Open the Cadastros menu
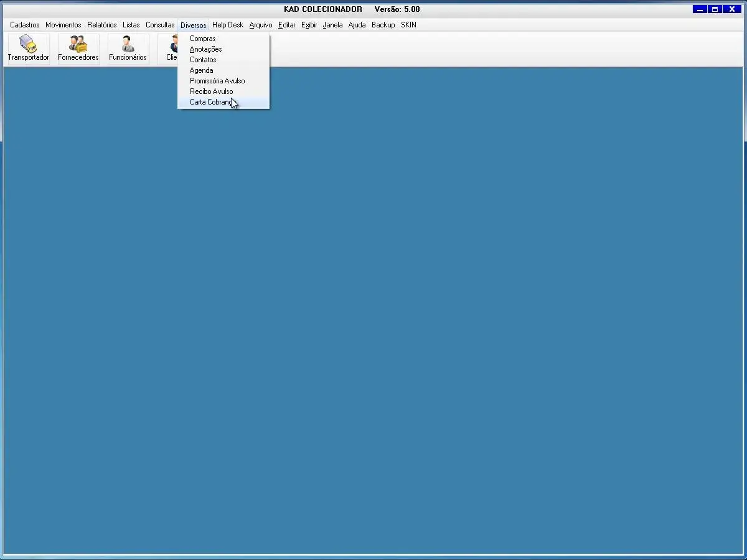This screenshot has height=560, width=747. [x=24, y=25]
